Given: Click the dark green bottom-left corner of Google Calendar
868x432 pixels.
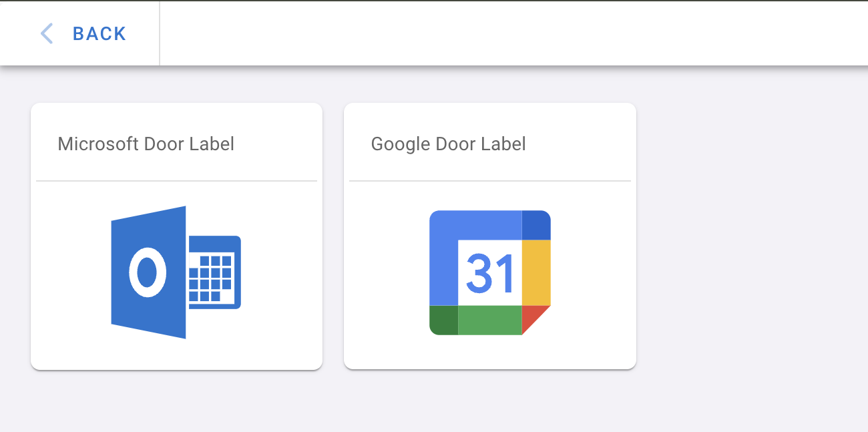Looking at the screenshot, I should coord(443,320).
